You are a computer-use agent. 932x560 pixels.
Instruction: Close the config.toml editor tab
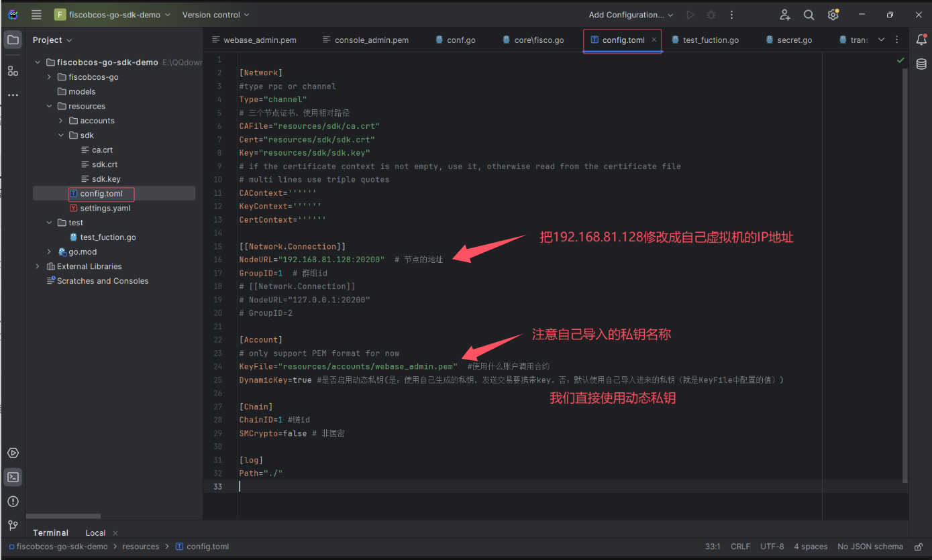(654, 40)
